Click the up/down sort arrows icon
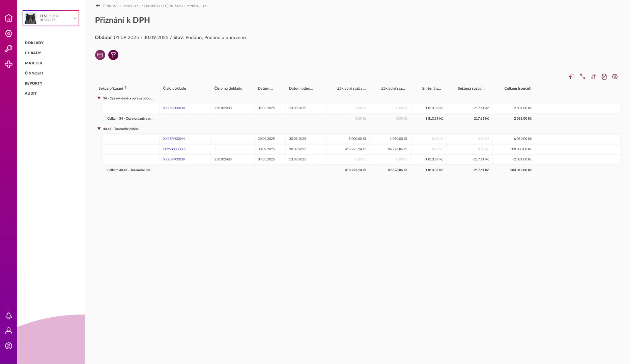 tap(593, 77)
